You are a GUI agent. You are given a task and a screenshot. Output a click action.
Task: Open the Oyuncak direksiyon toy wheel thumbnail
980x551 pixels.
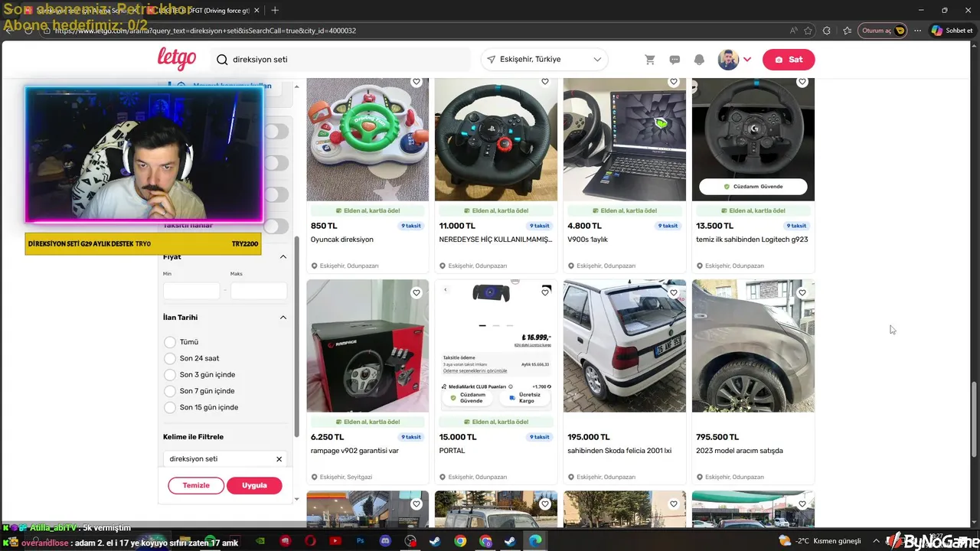click(x=367, y=139)
